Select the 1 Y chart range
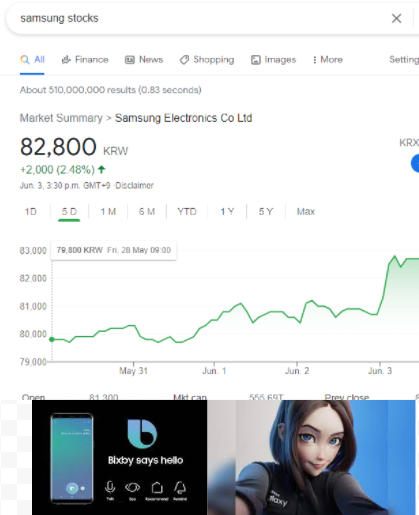419x515 pixels. 227,212
